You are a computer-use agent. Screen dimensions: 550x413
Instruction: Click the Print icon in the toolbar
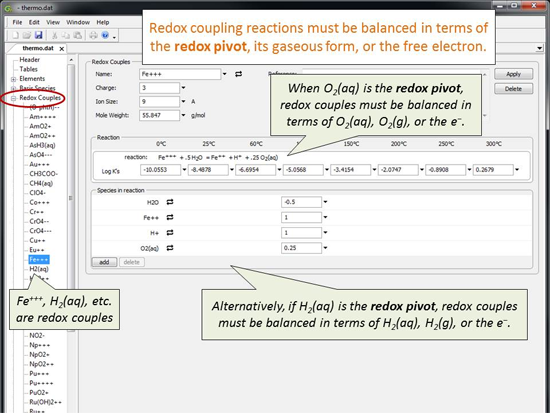(93, 35)
